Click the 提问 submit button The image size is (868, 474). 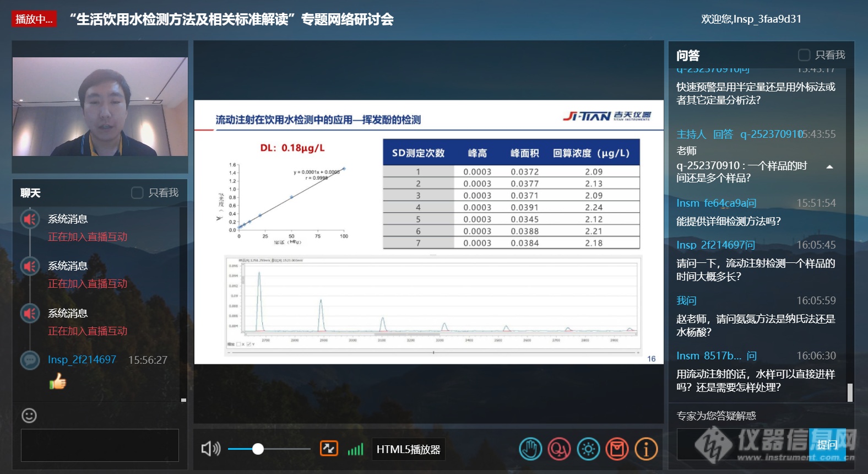pos(827,444)
